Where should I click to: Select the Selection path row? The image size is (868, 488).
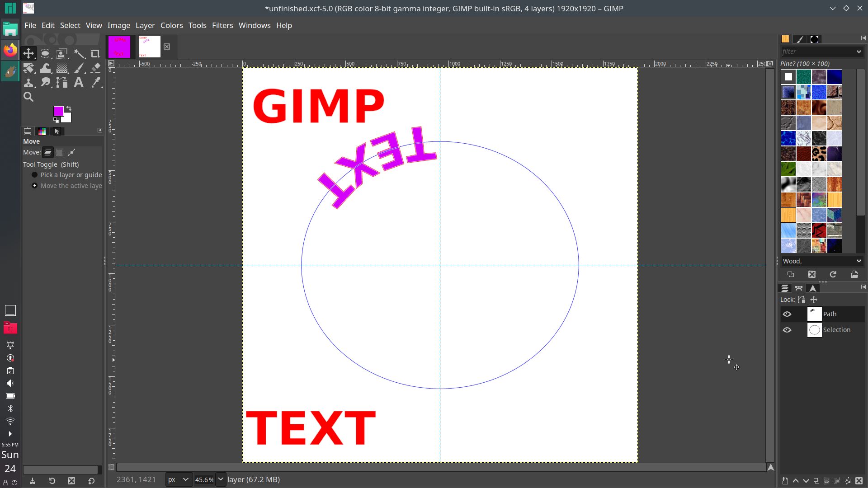(822, 330)
